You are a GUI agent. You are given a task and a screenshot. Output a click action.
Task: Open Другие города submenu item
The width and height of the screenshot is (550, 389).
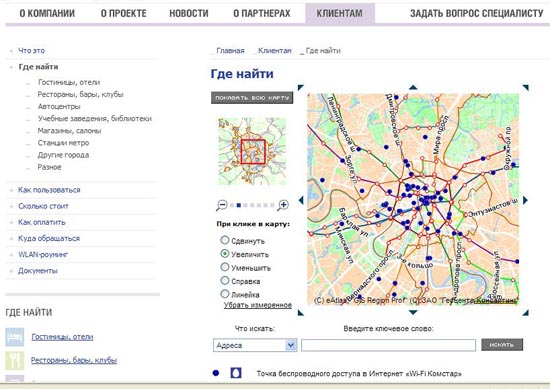pyautogui.click(x=63, y=155)
